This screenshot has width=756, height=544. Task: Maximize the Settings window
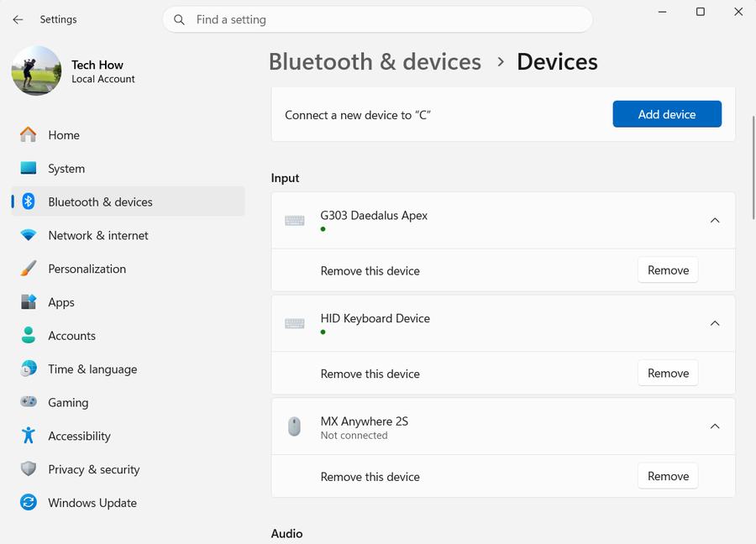click(x=701, y=12)
